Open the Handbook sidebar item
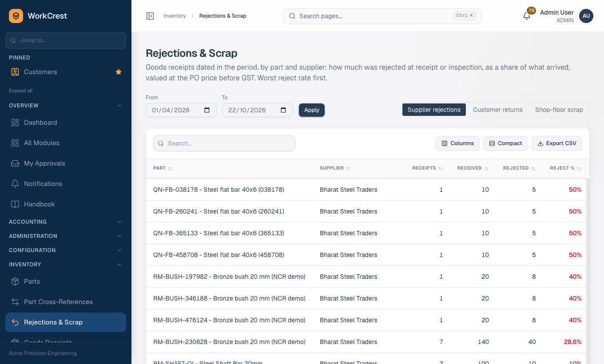This screenshot has height=364, width=604. (66, 204)
